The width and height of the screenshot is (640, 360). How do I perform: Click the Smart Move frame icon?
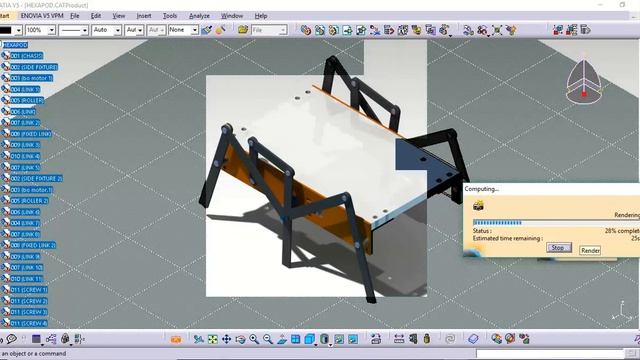pos(497,30)
